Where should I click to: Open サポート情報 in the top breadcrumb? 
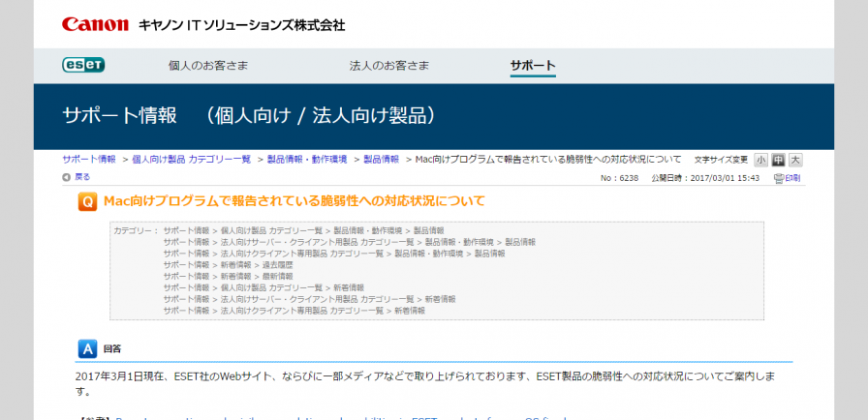pos(89,159)
